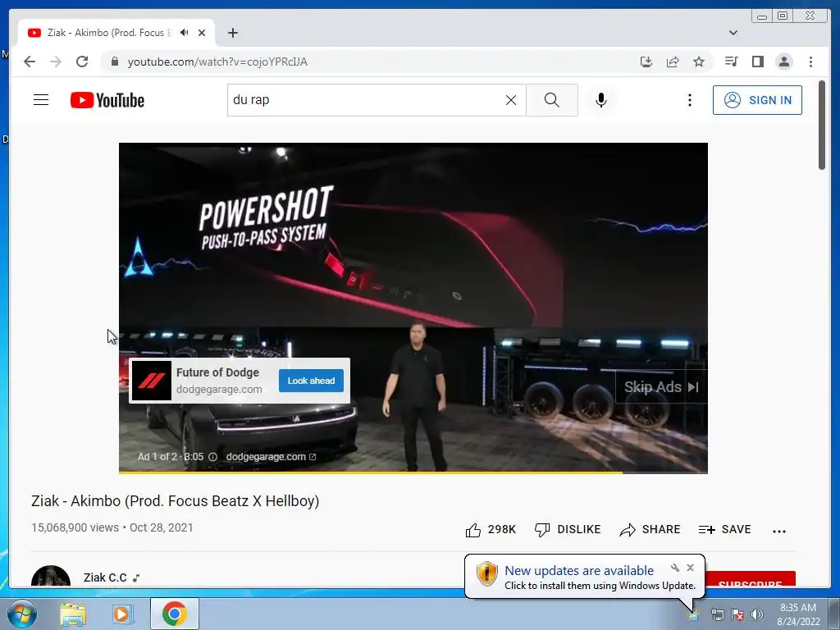
Task: Expand the tab search dropdown
Action: (x=733, y=33)
